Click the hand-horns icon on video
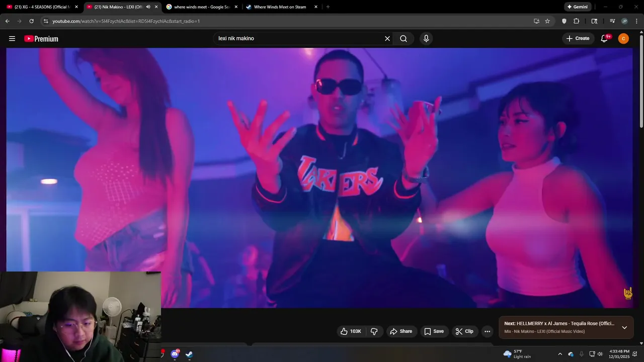The image size is (644, 362). 628,294
